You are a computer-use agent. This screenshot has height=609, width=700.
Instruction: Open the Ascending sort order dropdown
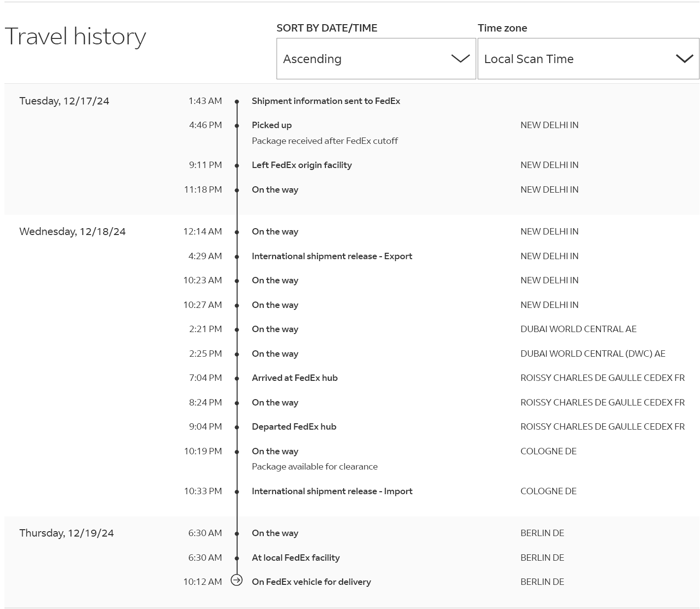[376, 59]
